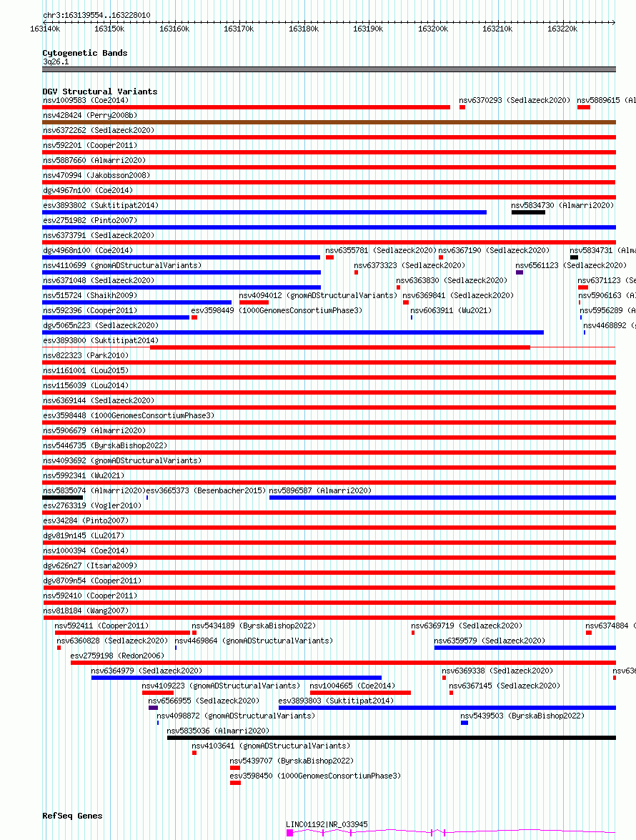Click the blue nsv5439503 (ByrskaBishop2022) bar
The image size is (636, 840).
click(464, 722)
